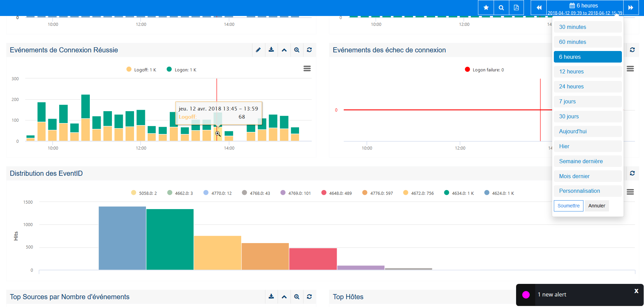Screen dimensions: 644x307
Task: Refresh the Distribution des EventID panel
Action: click(x=632, y=173)
